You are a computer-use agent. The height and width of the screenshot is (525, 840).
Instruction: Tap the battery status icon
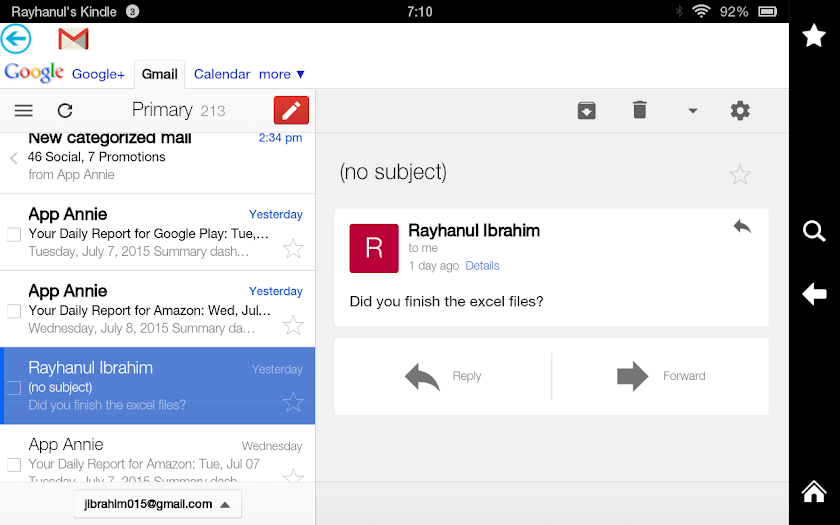pyautogui.click(x=767, y=11)
